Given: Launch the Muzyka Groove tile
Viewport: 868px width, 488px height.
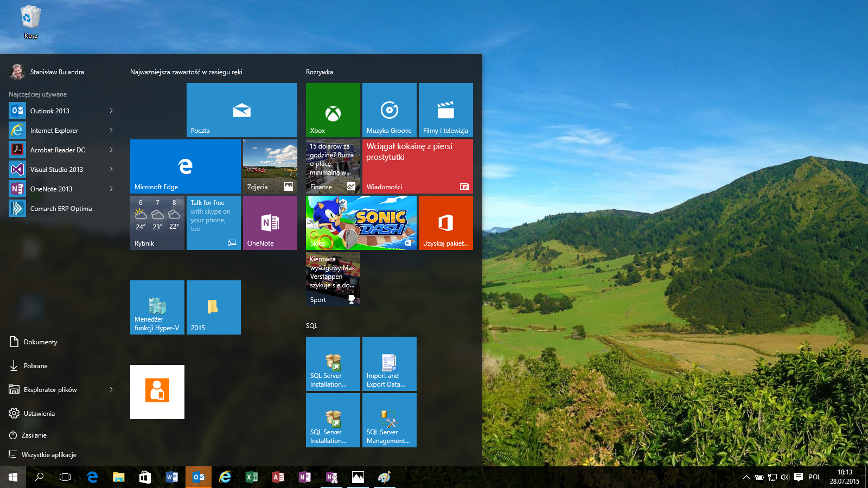Looking at the screenshot, I should [x=389, y=110].
